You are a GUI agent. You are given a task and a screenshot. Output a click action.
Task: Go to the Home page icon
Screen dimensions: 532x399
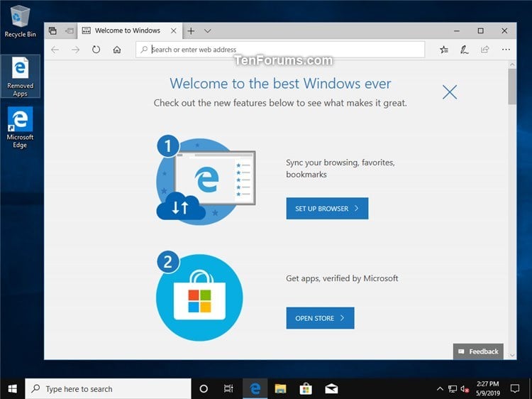click(x=117, y=50)
